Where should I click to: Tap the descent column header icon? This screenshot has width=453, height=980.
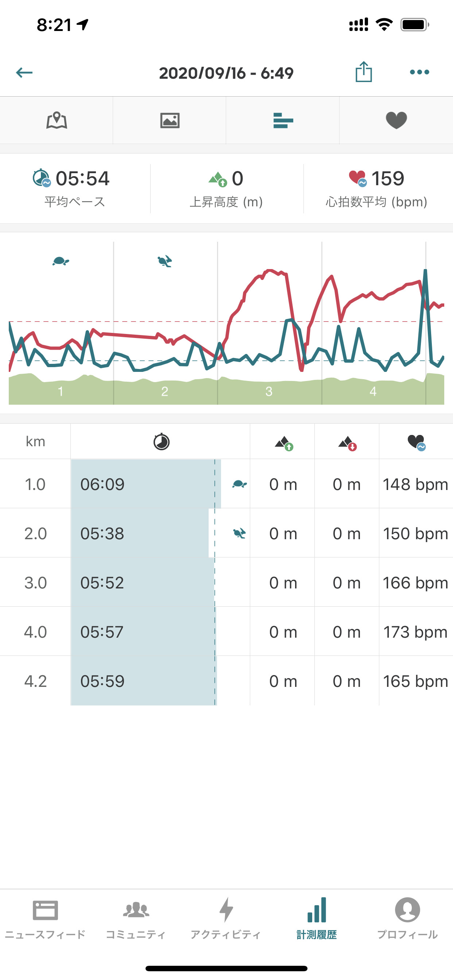point(347,443)
